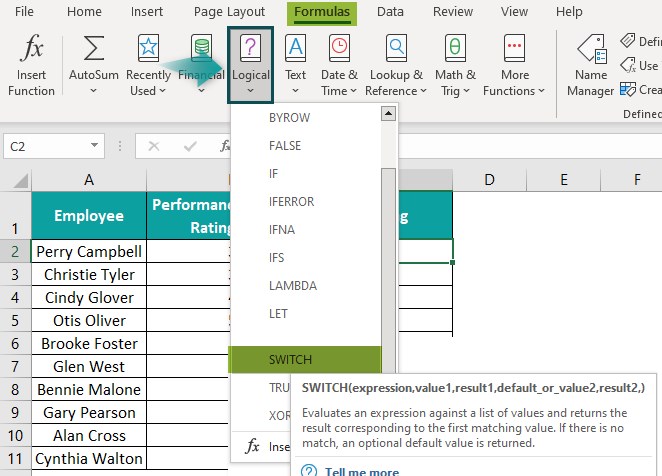Select column F header
This screenshot has width=662, height=476.
point(632,180)
